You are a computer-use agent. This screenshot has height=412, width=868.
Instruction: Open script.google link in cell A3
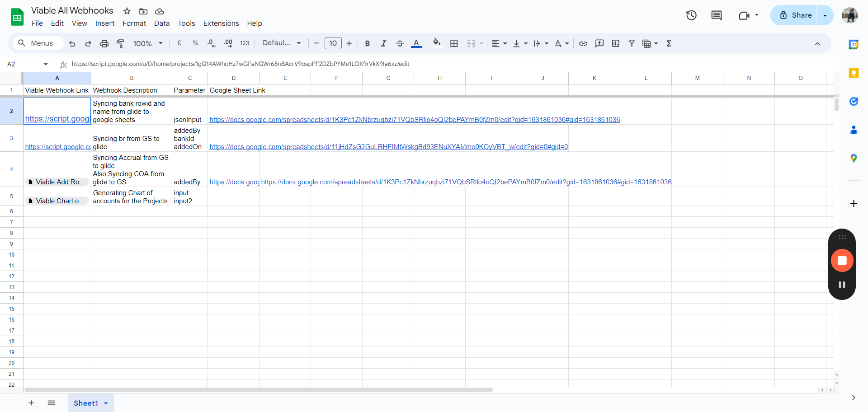(57, 147)
